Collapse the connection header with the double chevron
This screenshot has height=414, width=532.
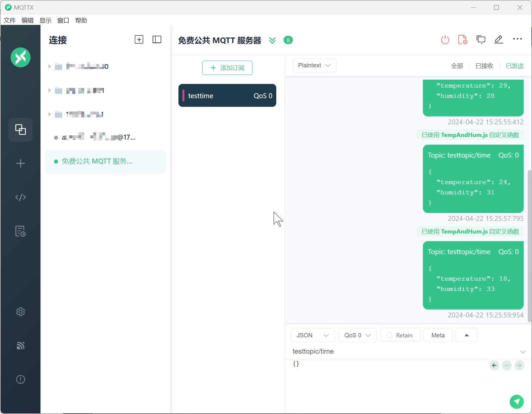point(272,40)
